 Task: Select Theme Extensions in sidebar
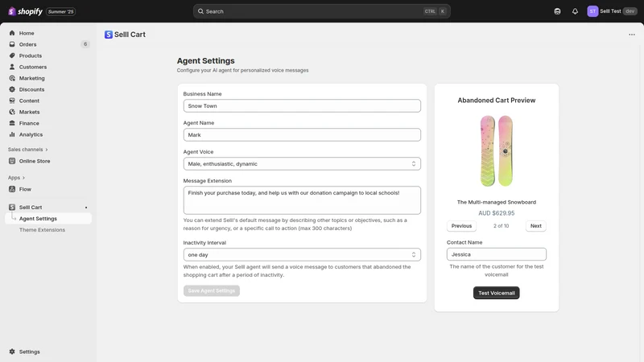pos(42,230)
